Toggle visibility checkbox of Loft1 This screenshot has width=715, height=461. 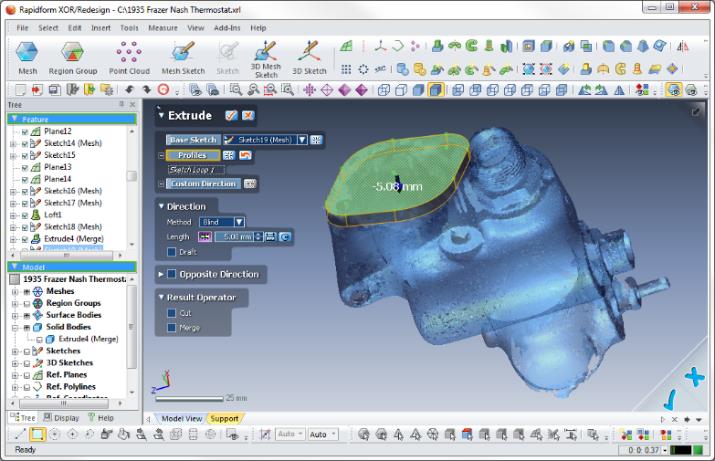pos(25,215)
